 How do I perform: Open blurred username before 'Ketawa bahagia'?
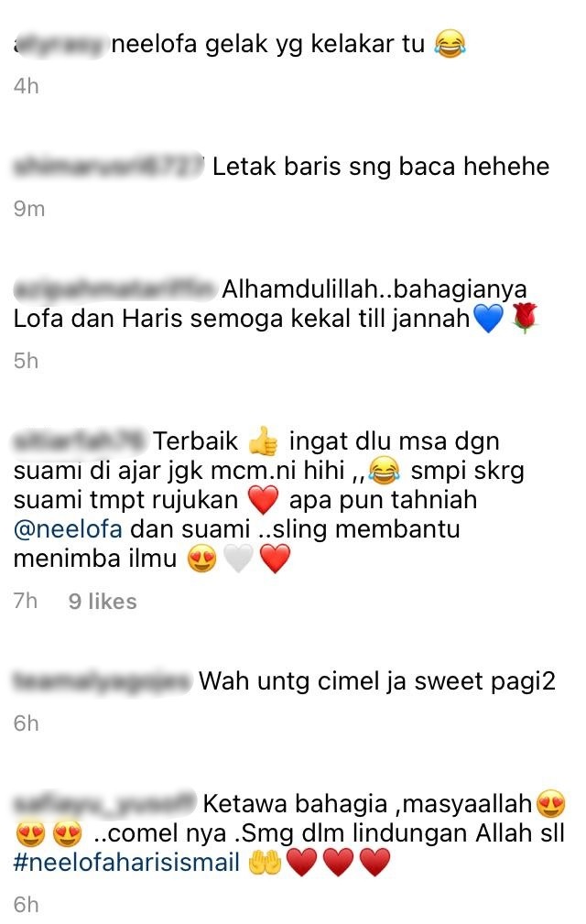click(104, 802)
